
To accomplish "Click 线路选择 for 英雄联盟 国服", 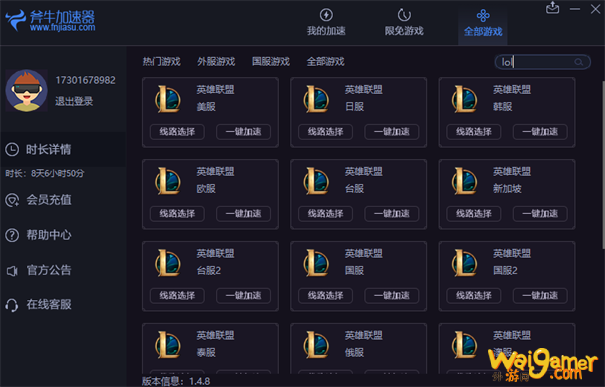I will (325, 296).
